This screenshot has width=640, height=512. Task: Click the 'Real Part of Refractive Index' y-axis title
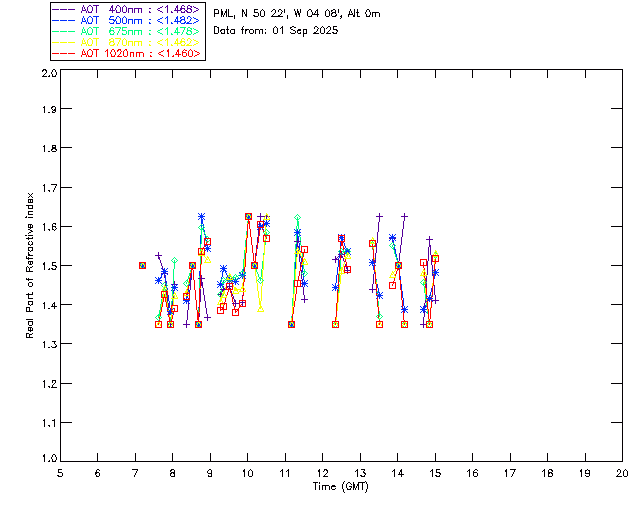31,265
